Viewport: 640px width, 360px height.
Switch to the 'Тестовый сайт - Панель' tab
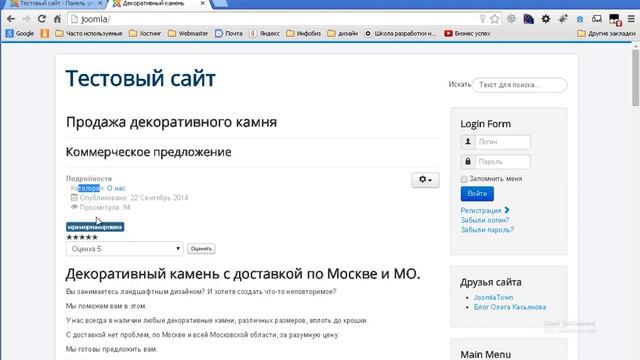tap(55, 4)
